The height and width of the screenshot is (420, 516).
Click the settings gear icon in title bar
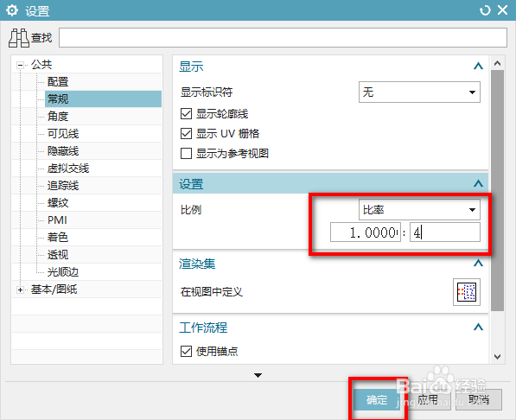pyautogui.click(x=12, y=10)
